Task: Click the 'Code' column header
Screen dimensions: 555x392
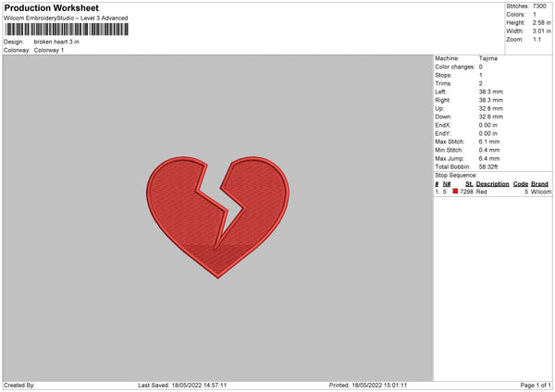Action: [x=521, y=184]
